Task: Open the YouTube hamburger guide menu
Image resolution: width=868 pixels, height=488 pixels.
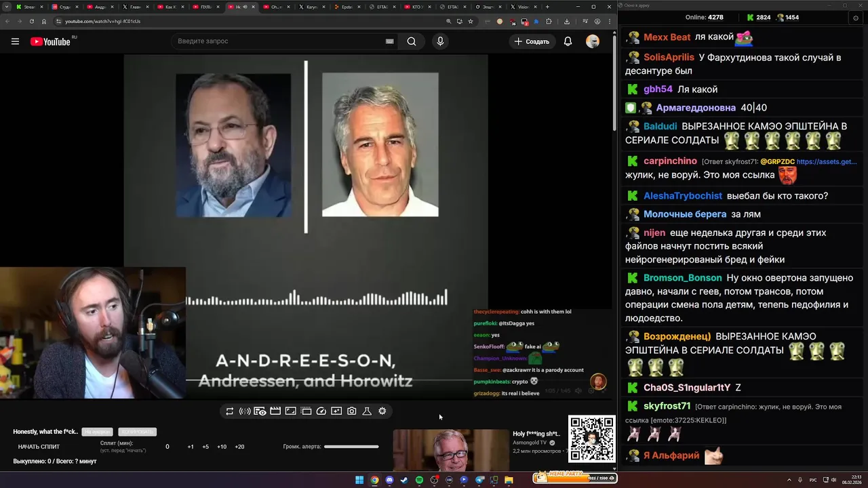Action: (x=15, y=41)
